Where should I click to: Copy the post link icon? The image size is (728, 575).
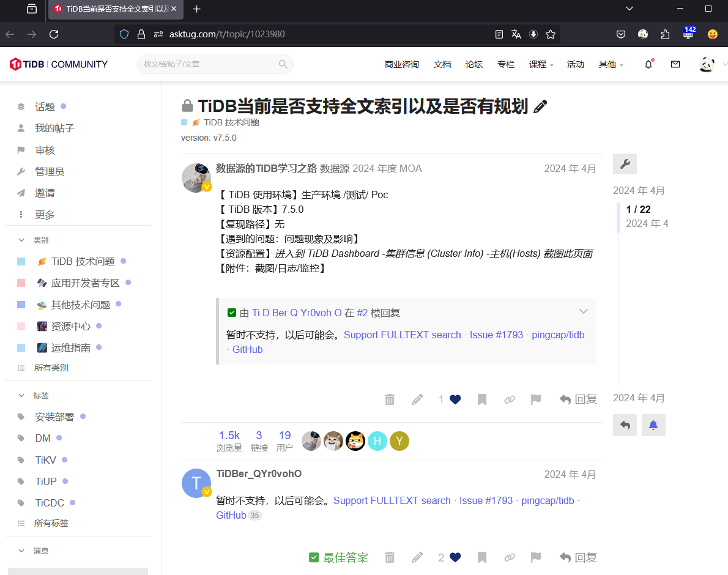pyautogui.click(x=509, y=399)
